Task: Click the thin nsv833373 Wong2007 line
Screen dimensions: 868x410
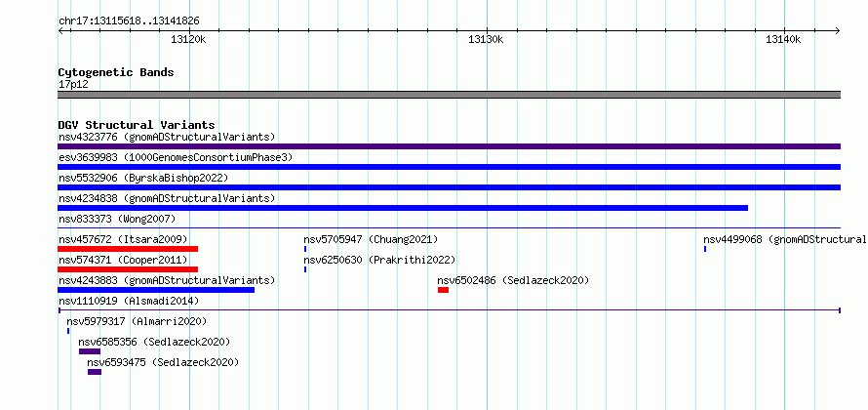Action: [449, 227]
